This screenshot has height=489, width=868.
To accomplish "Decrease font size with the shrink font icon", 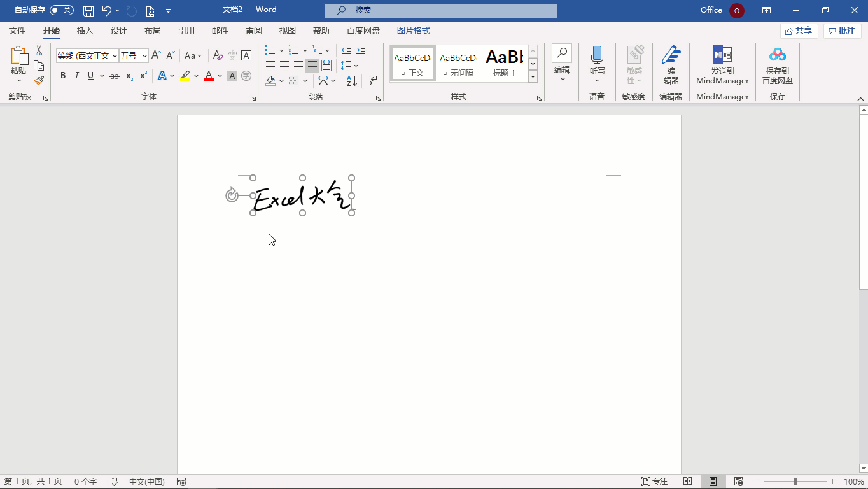I will point(170,55).
